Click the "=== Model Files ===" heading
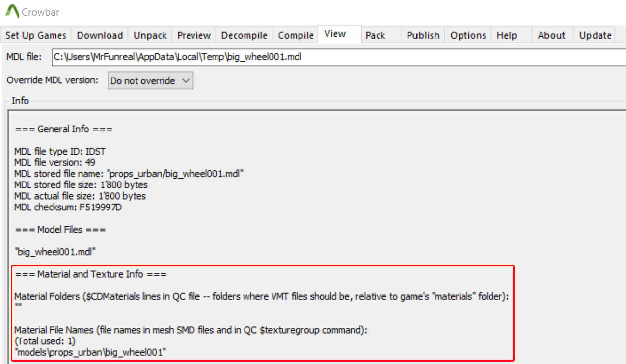The image size is (626, 364). (x=60, y=229)
